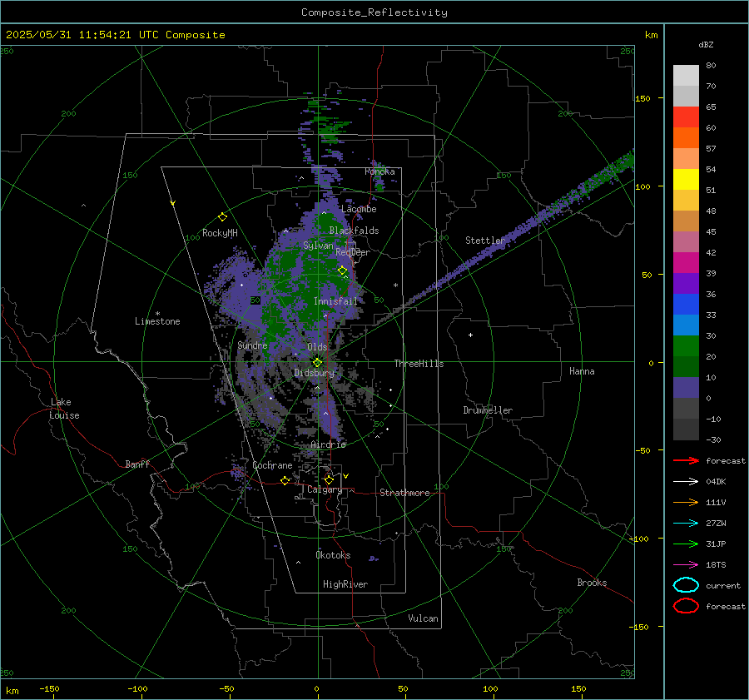Click the white plus marker west of Hanna
Screen dimensions: 749x700
[x=470, y=335]
